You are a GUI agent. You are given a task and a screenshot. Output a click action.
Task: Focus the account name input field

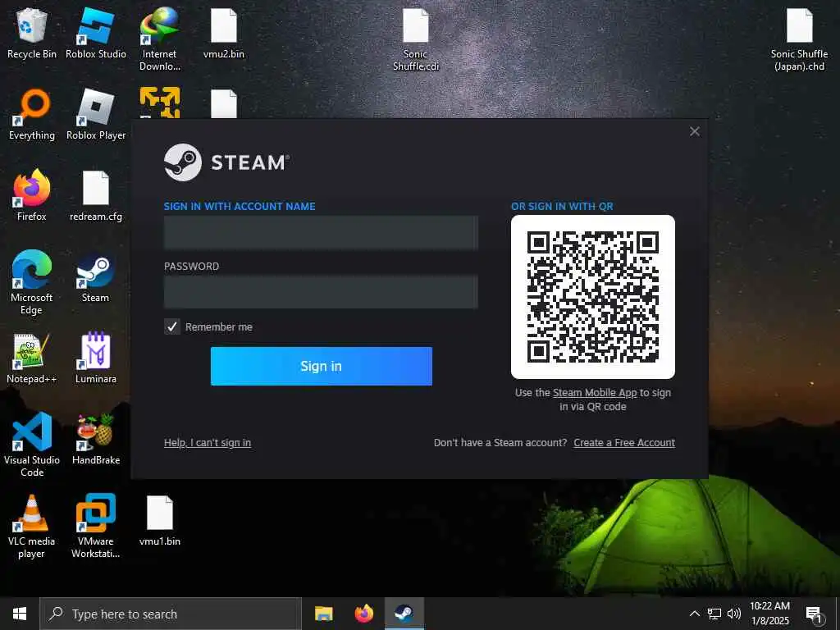tap(321, 232)
